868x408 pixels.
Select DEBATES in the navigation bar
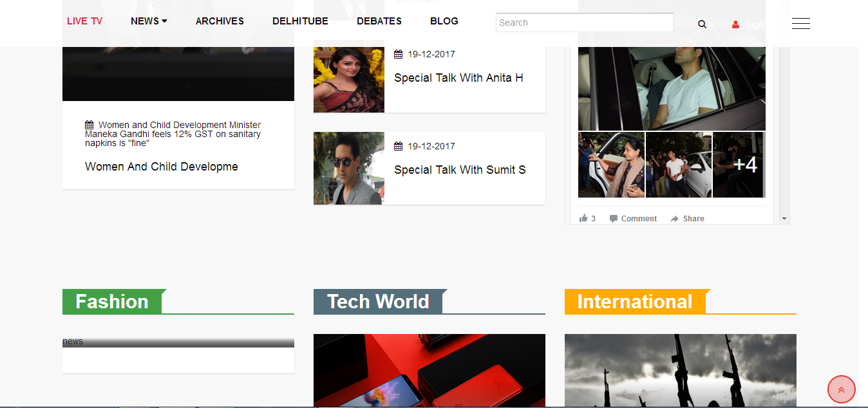(379, 21)
